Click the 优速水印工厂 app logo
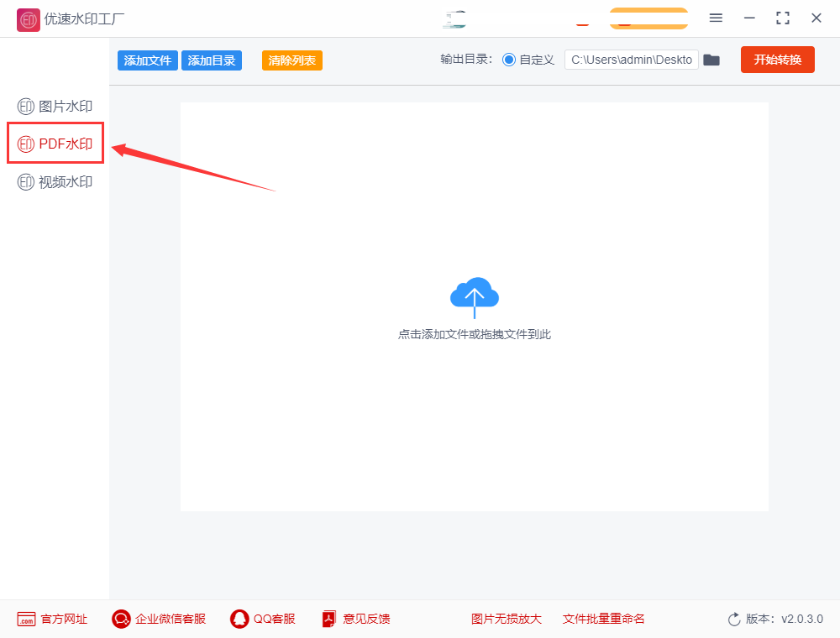 tap(29, 20)
